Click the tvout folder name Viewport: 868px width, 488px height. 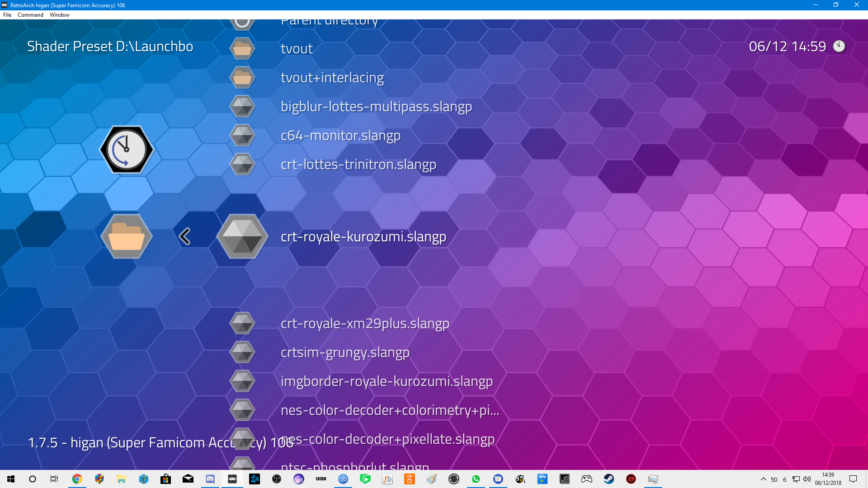(x=297, y=49)
